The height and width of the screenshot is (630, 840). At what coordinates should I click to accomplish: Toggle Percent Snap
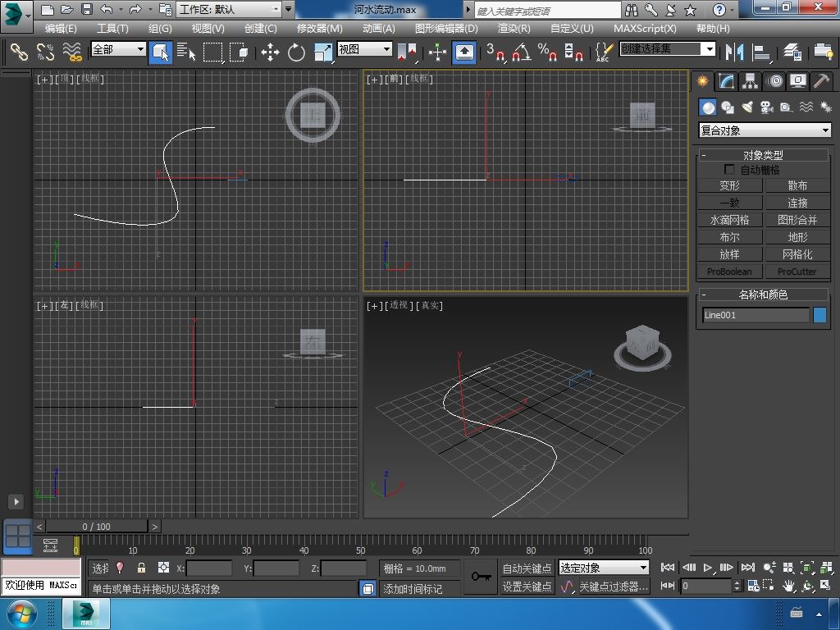(x=547, y=52)
